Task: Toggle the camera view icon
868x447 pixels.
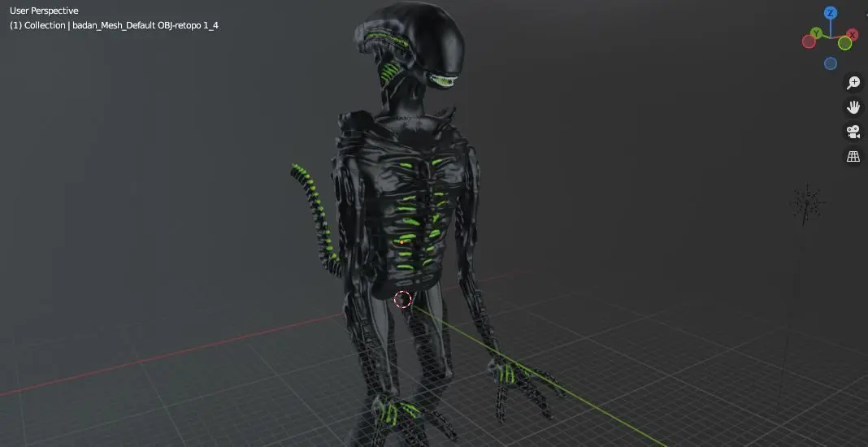Action: tap(853, 132)
